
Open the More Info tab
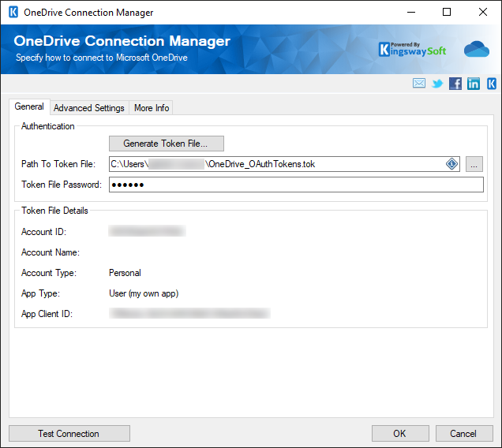pos(152,108)
